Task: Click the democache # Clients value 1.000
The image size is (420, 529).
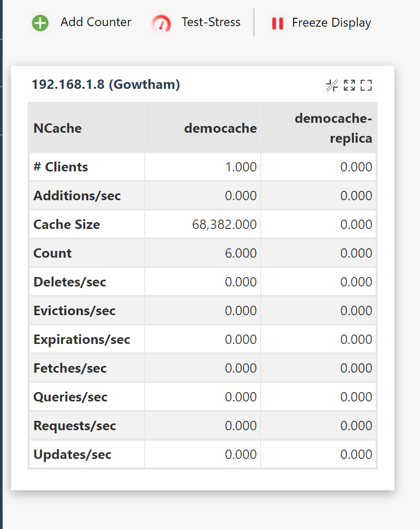Action: 241,167
